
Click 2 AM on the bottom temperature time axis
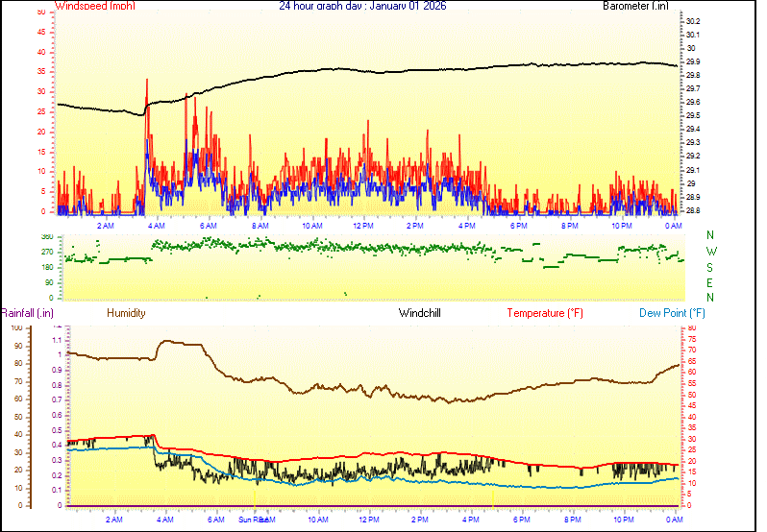click(114, 520)
